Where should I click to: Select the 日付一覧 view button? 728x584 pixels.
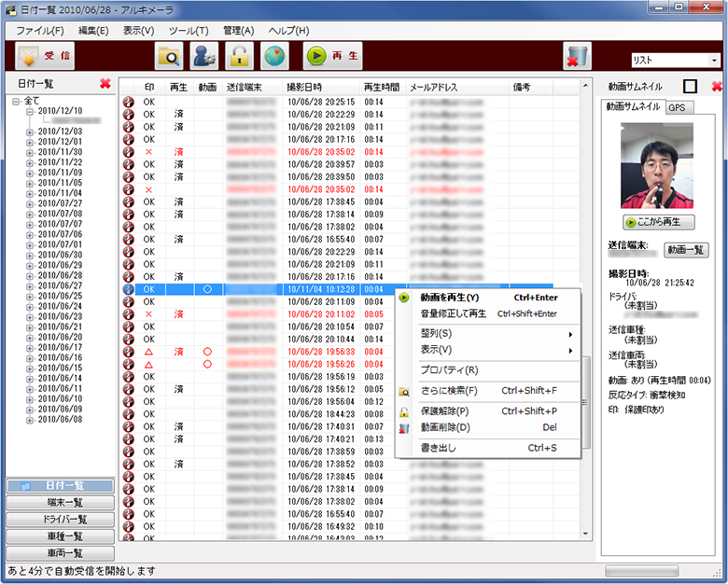click(61, 486)
